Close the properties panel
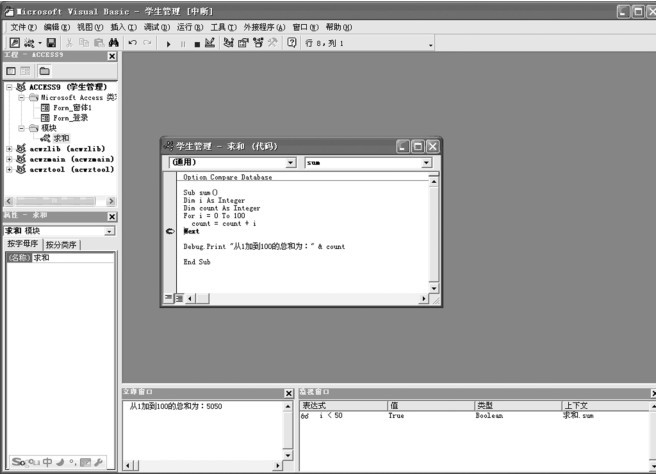Screen dimensions: 657x474 pyautogui.click(x=112, y=217)
